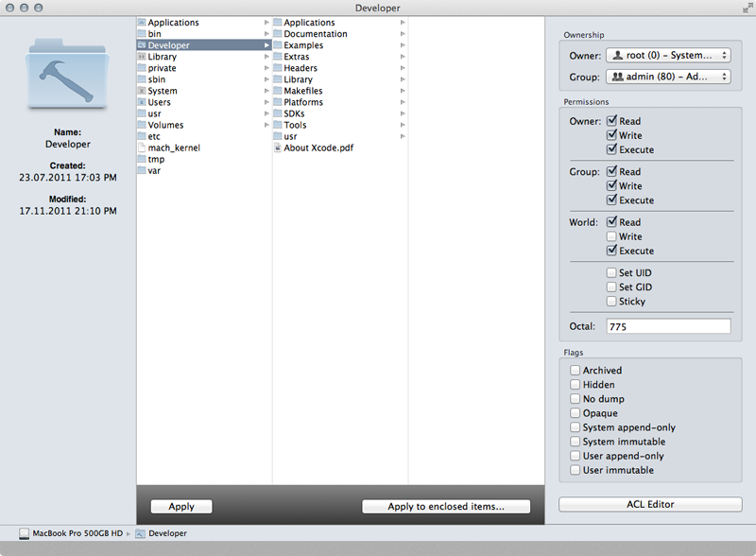Click the tmp folder icon
This screenshot has height=556, width=756.
click(x=142, y=159)
